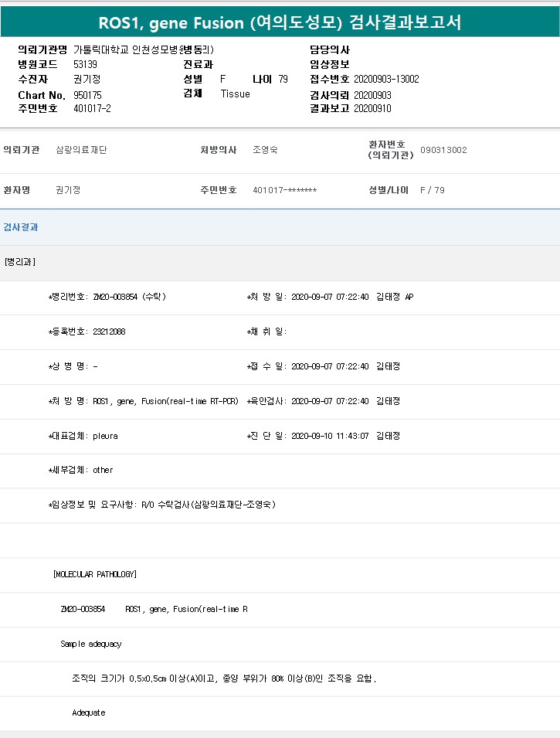Click the masked 주민번호 401017-*******
560x738 pixels.
click(x=284, y=190)
